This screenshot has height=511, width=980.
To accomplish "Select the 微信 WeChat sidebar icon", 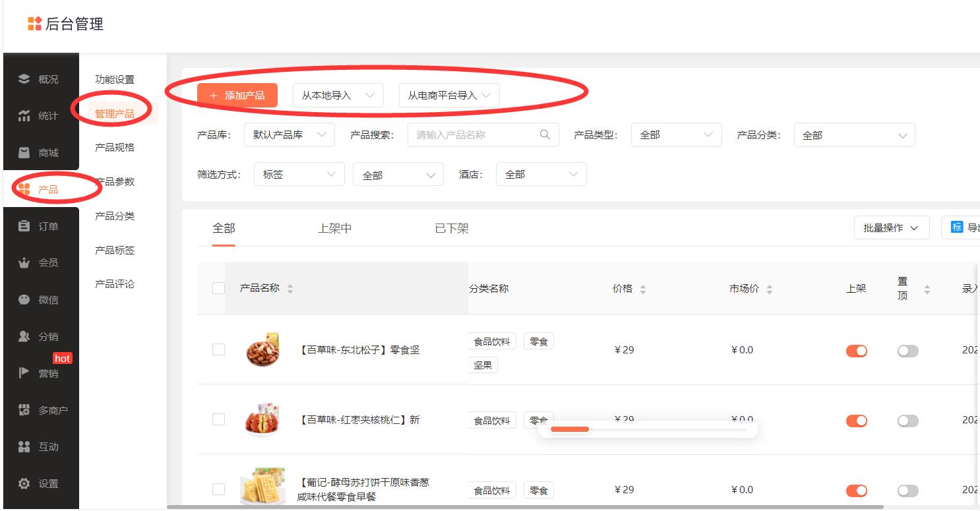I will [40, 299].
